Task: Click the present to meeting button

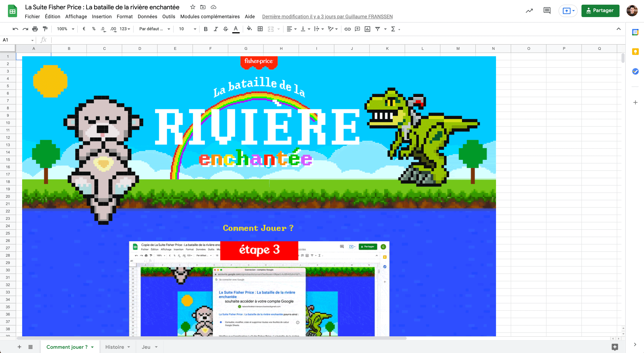Action: (568, 11)
